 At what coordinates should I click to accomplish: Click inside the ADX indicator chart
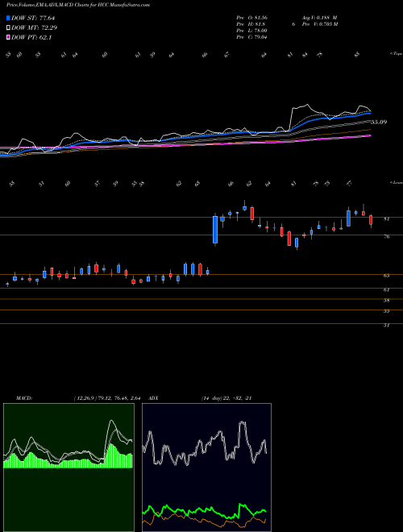point(206,468)
